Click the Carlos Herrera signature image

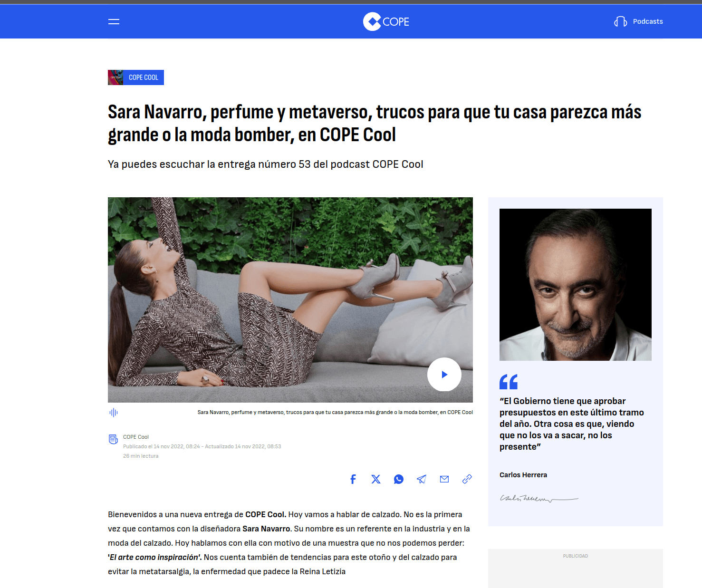[539, 499]
